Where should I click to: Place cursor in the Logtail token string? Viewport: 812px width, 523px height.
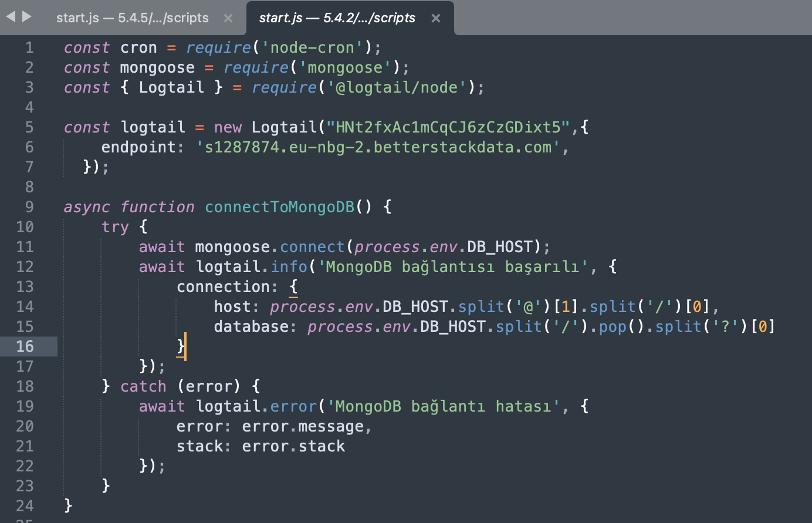point(448,127)
